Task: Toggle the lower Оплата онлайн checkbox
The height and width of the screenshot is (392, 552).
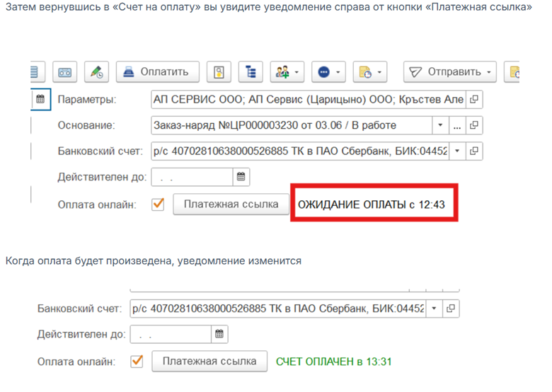Action: pos(137,361)
